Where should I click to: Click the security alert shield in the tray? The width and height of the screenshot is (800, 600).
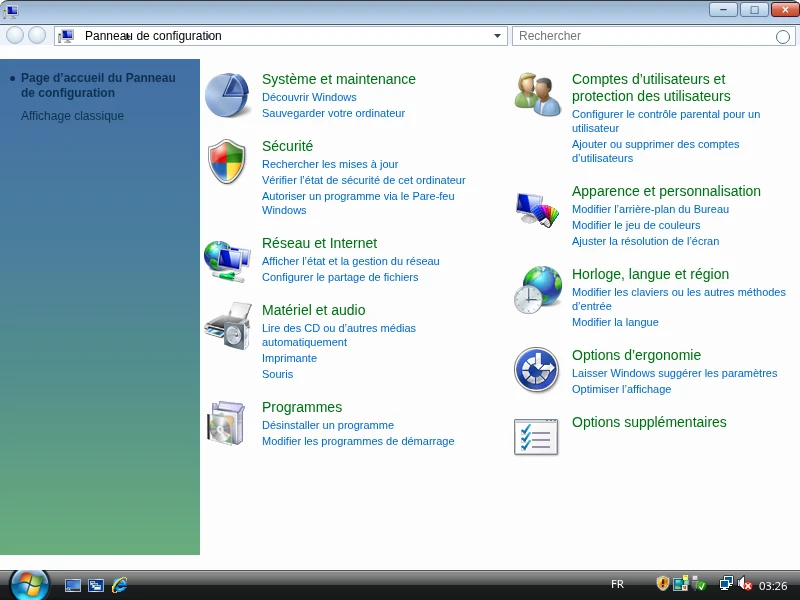click(x=662, y=583)
